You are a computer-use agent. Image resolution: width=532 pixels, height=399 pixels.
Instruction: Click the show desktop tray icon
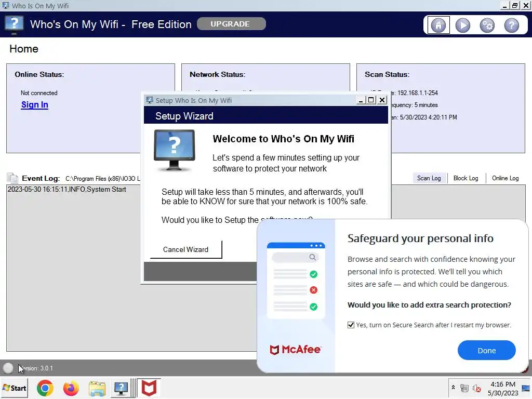(x=526, y=388)
